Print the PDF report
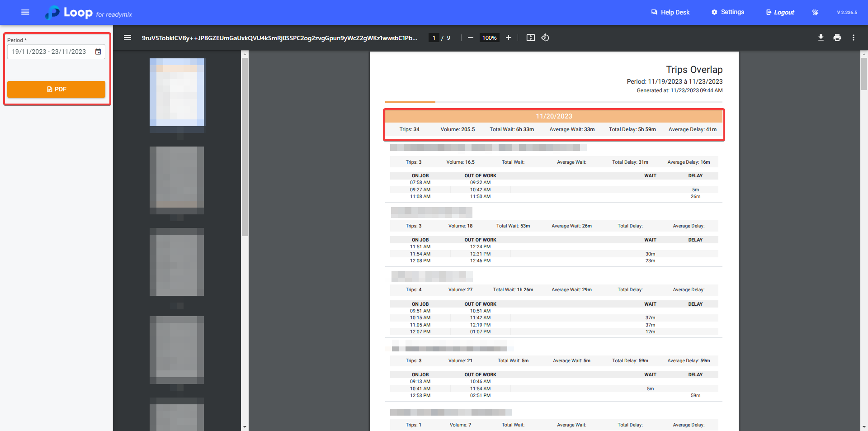The height and width of the screenshot is (431, 868). [837, 38]
